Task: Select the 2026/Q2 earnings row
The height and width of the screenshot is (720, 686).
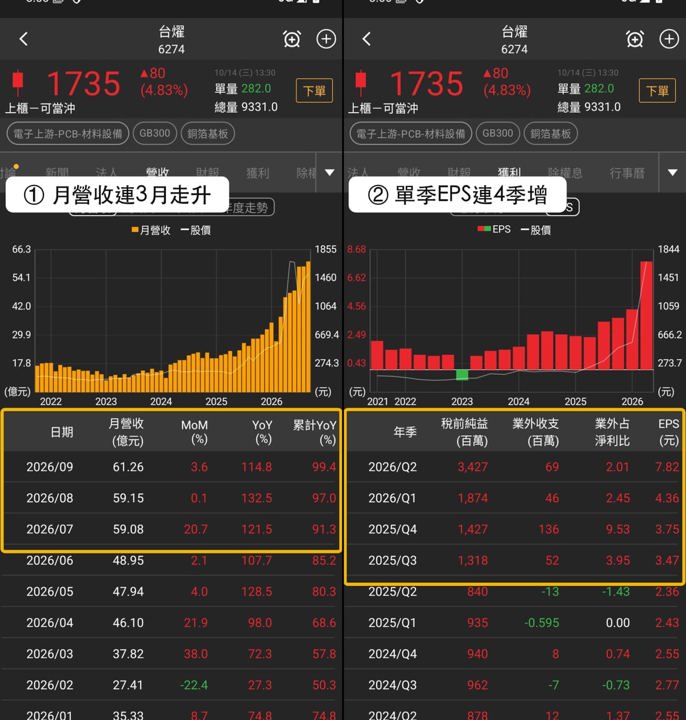Action: [x=514, y=467]
